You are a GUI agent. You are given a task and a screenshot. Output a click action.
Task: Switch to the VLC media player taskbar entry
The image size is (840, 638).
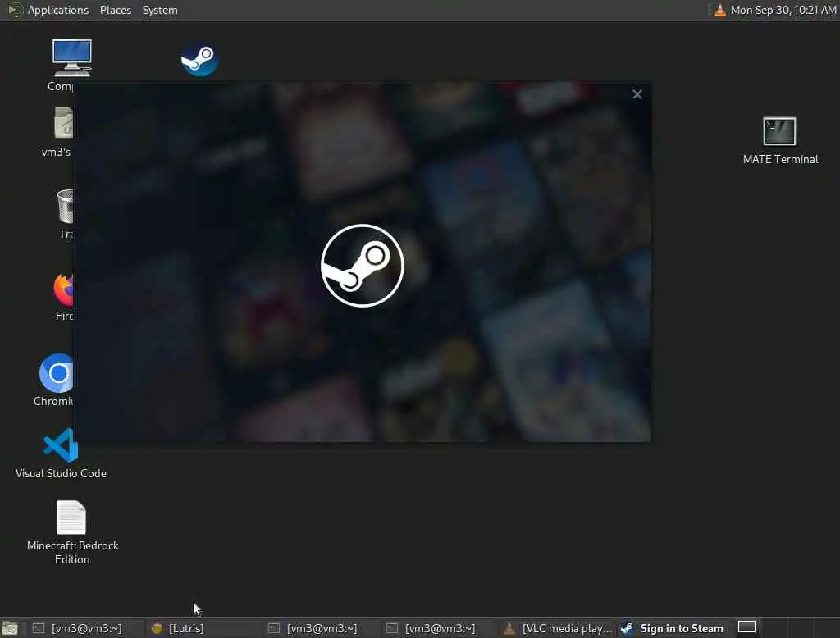click(x=559, y=628)
